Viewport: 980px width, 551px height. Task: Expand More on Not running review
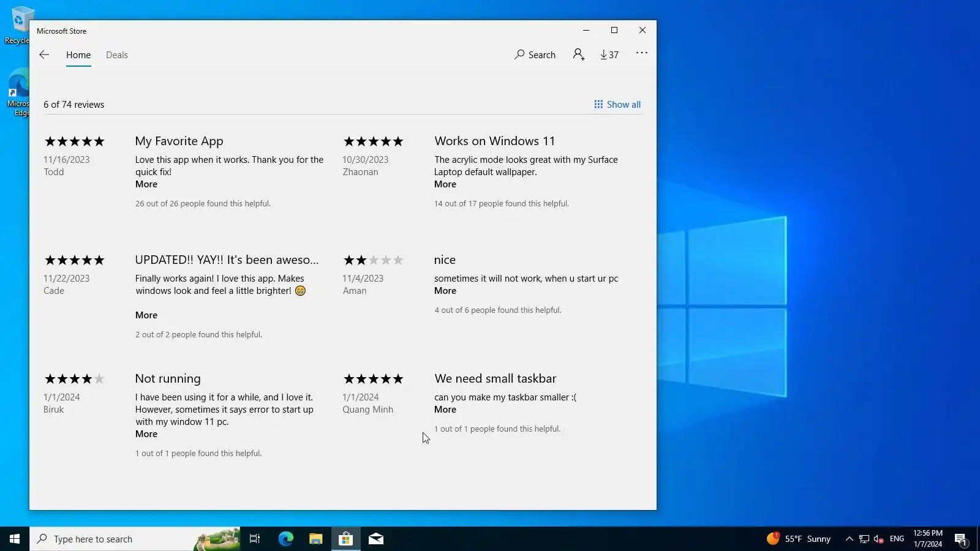pyautogui.click(x=146, y=434)
